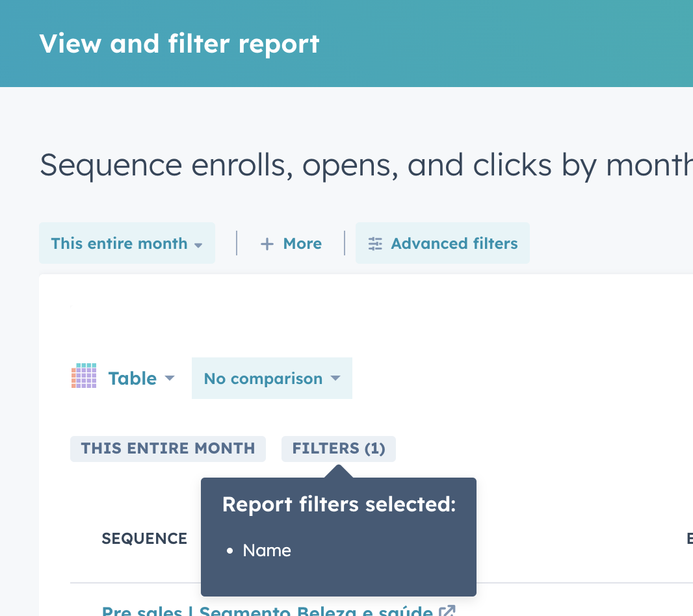The height and width of the screenshot is (616, 693).
Task: Click the colorful grid icon before Table
Action: click(83, 378)
